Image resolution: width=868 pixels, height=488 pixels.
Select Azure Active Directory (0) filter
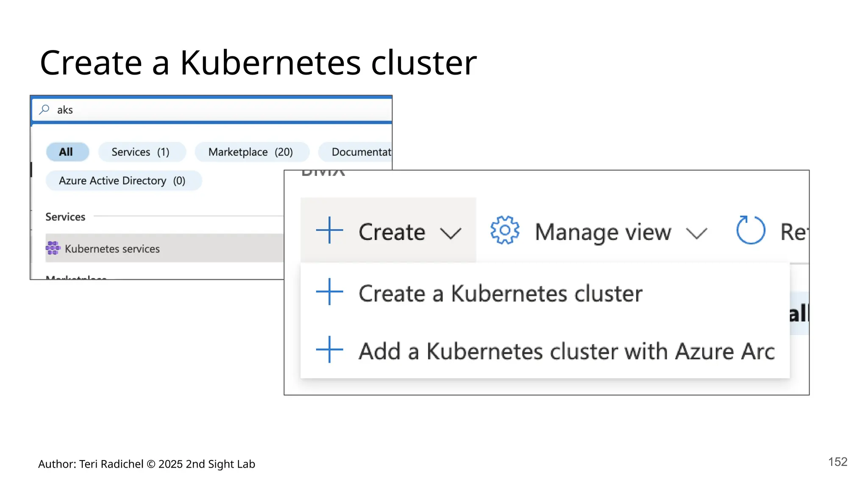(123, 180)
